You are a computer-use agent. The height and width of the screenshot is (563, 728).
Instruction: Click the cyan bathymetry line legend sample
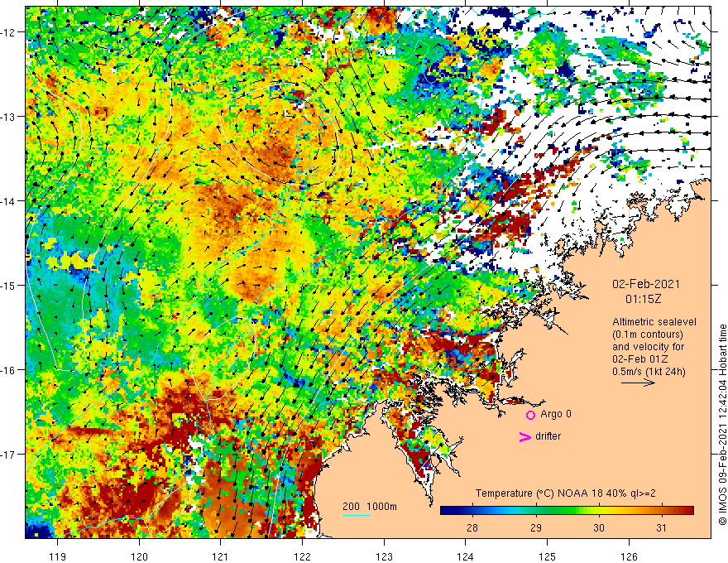(x=357, y=515)
